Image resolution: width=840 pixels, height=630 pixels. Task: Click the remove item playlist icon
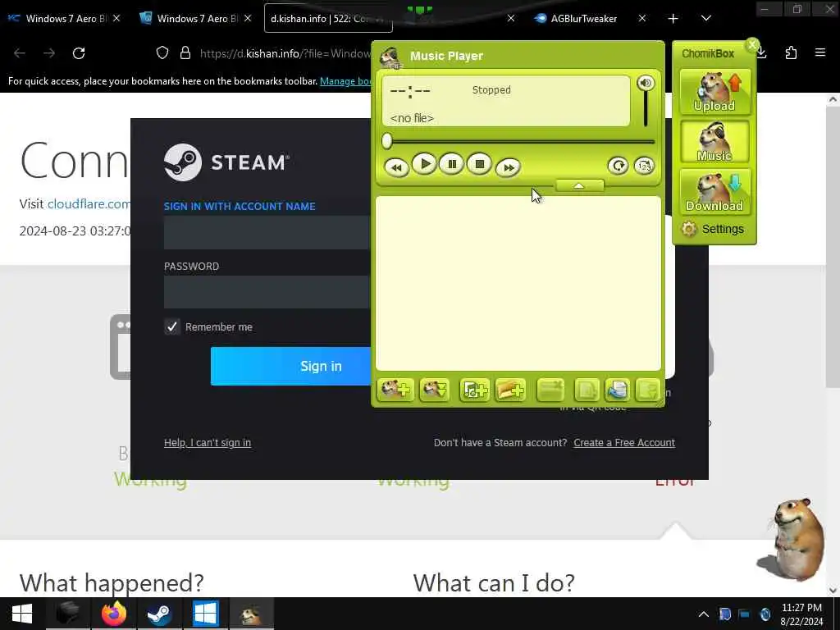click(550, 390)
